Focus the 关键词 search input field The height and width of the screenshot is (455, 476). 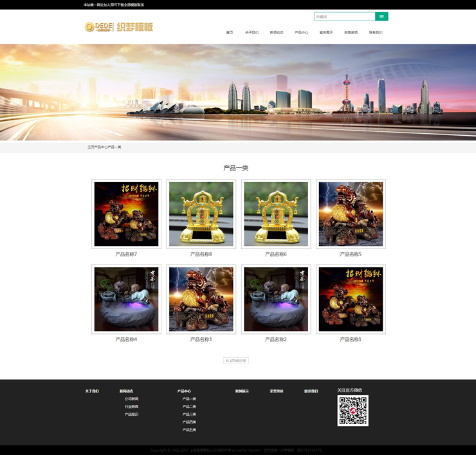click(x=344, y=17)
